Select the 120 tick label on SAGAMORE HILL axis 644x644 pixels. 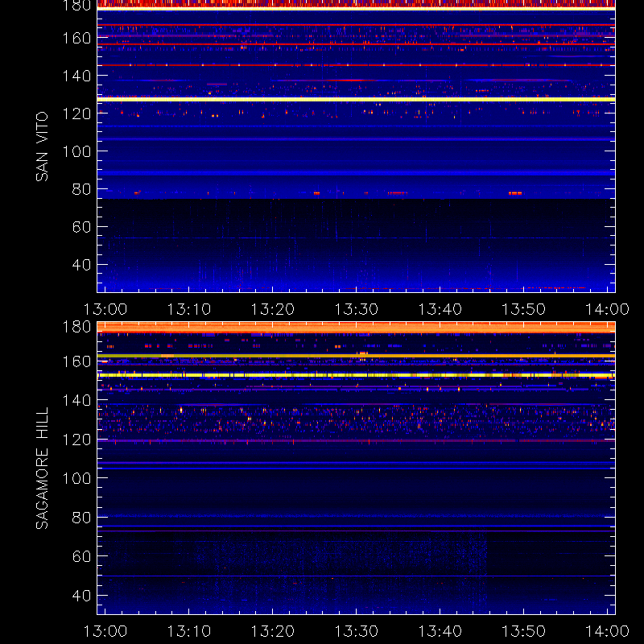[76, 440]
